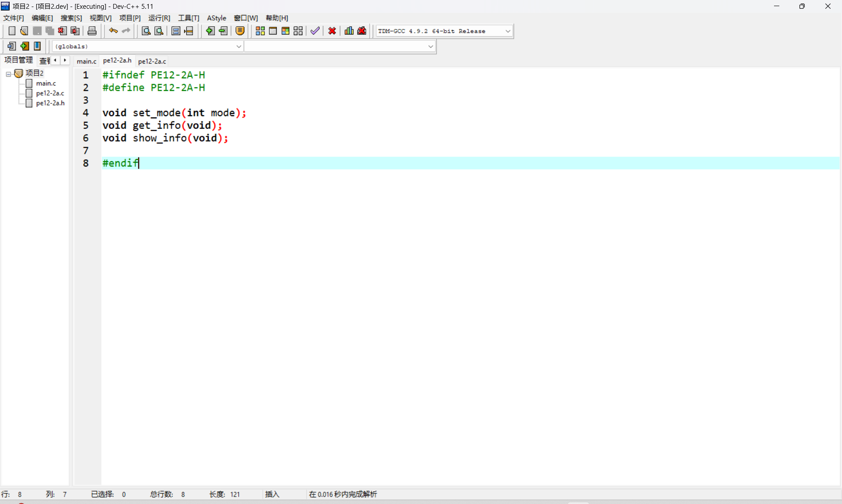Click the Delete Profiling Information icon
Screen dimensions: 842x504
coord(362,31)
